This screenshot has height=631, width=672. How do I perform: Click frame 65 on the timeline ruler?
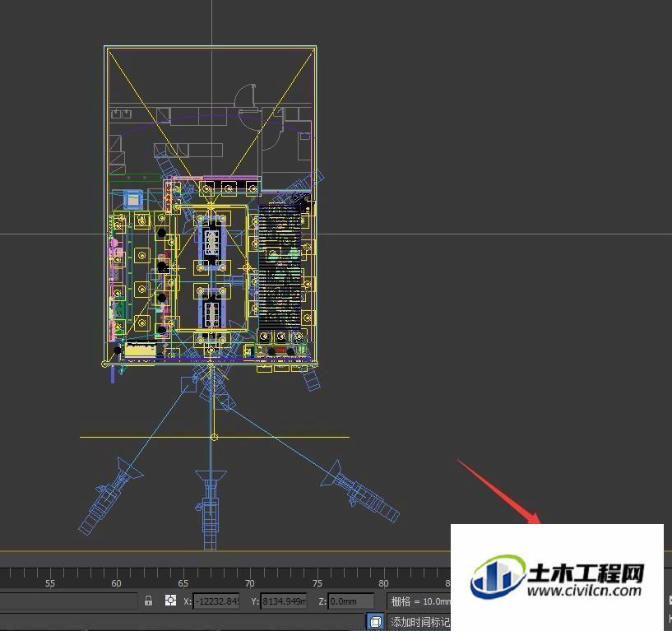point(183,583)
